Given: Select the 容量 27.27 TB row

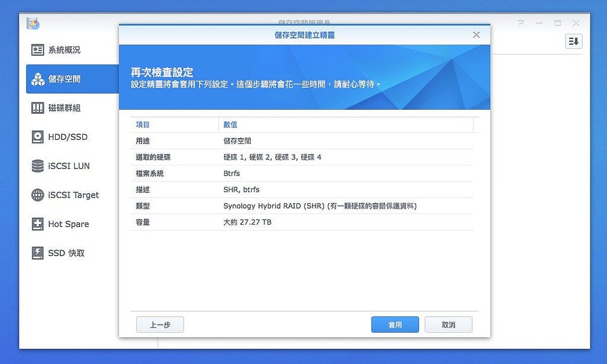Looking at the screenshot, I should tap(301, 222).
